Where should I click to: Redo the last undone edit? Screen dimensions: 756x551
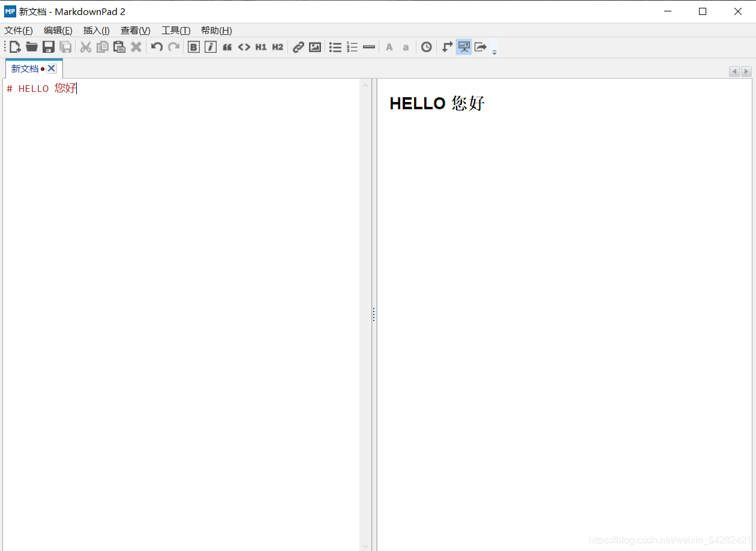tap(173, 47)
